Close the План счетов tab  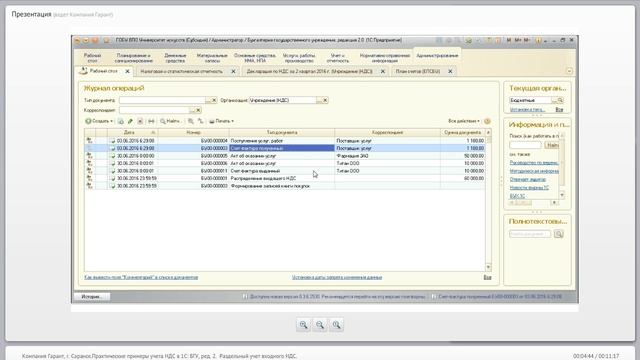(x=450, y=71)
